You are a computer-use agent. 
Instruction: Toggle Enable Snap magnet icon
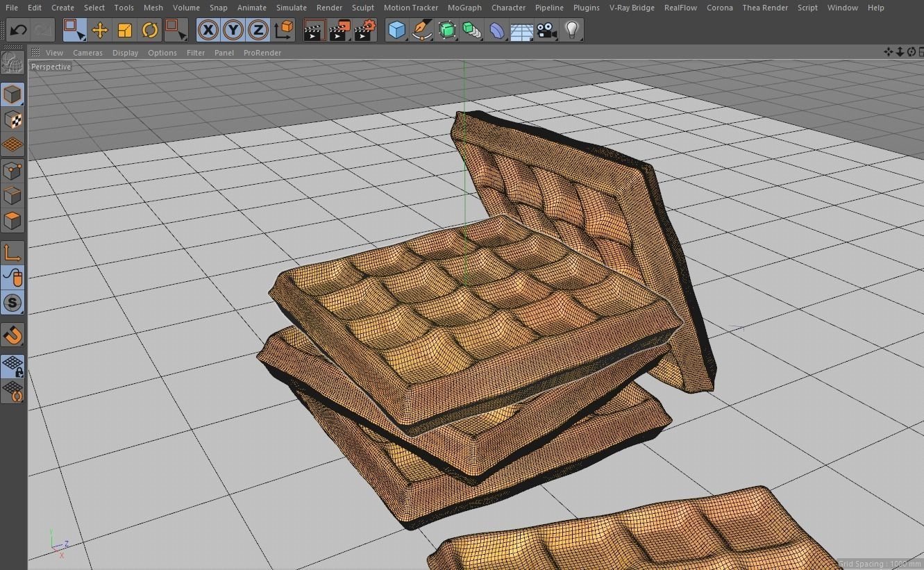(x=12, y=335)
